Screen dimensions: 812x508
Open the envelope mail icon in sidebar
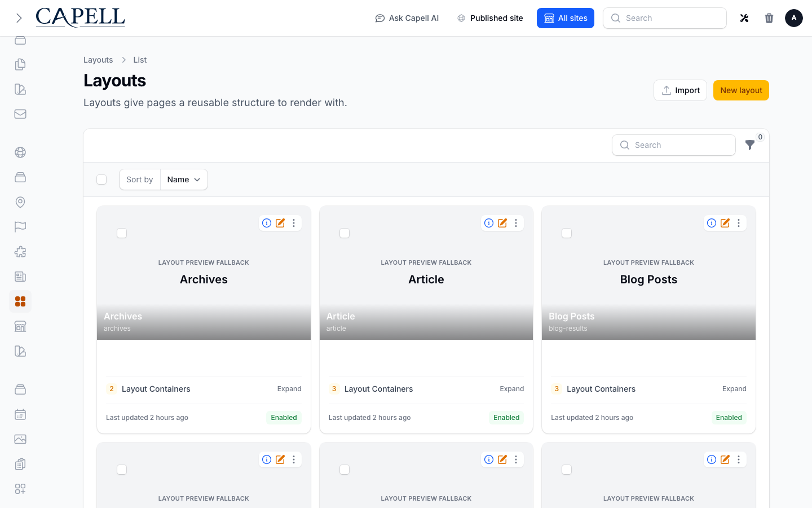coord(20,114)
